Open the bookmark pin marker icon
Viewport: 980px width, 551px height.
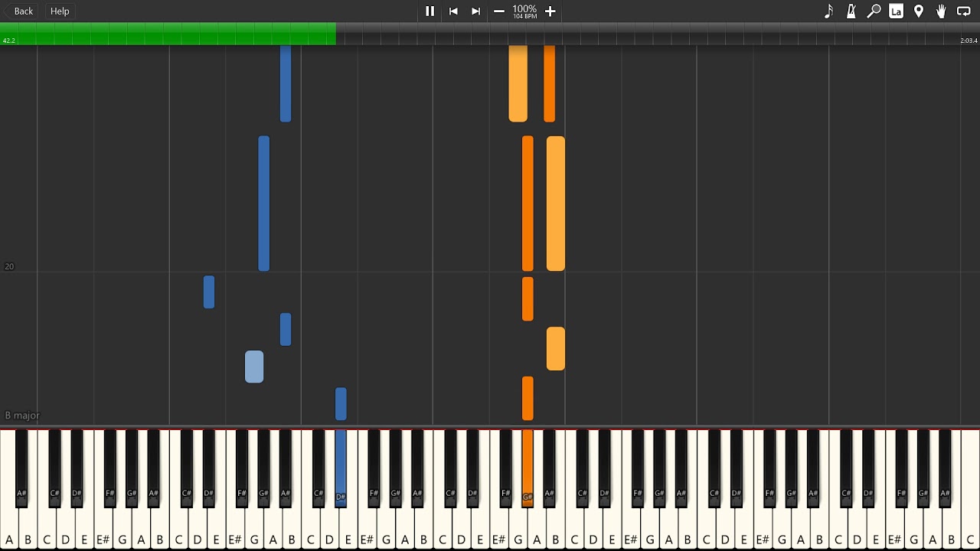[x=919, y=11]
